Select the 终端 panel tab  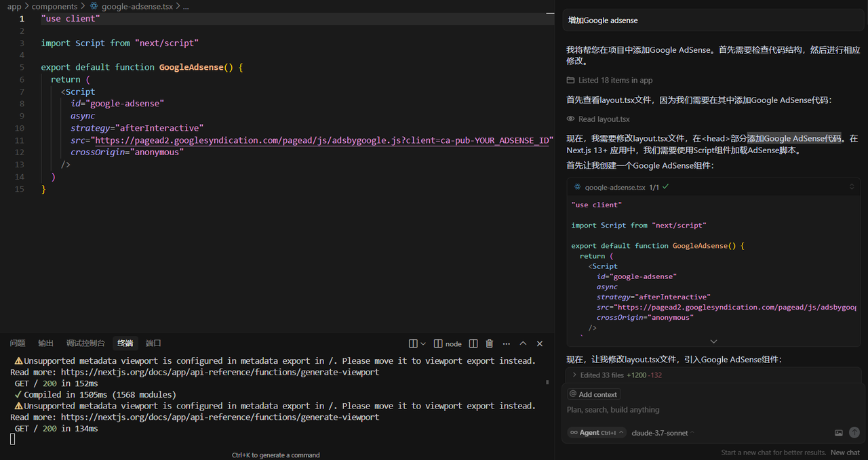click(125, 343)
